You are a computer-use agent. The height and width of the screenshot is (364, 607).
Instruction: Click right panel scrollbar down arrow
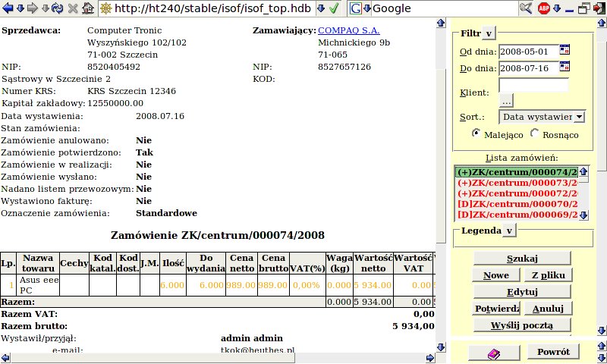(x=602, y=331)
